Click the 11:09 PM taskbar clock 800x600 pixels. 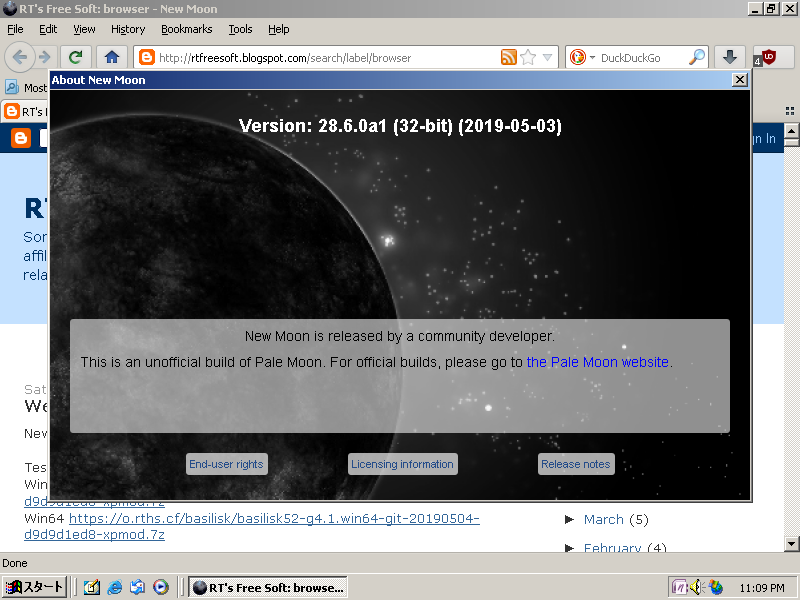[x=762, y=588]
